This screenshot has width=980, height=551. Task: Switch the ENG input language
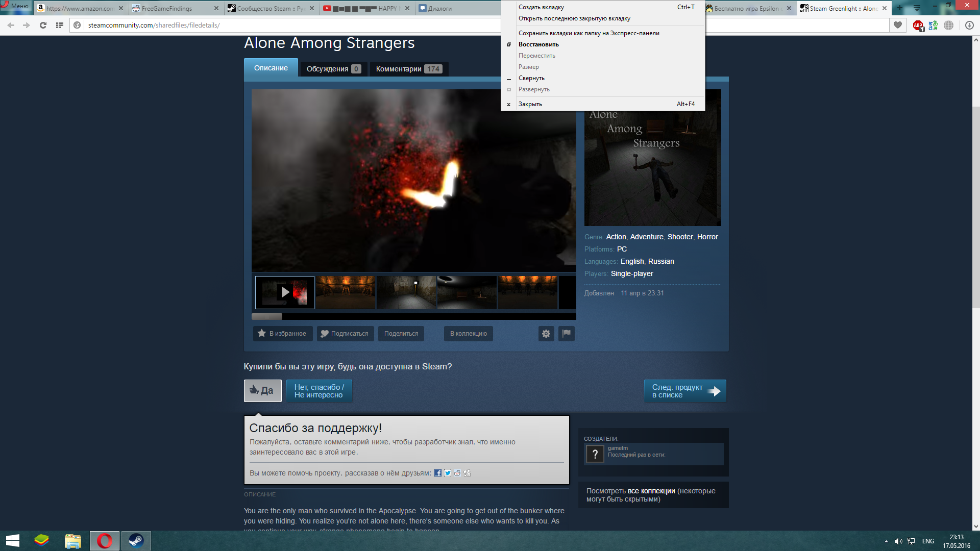click(x=928, y=541)
